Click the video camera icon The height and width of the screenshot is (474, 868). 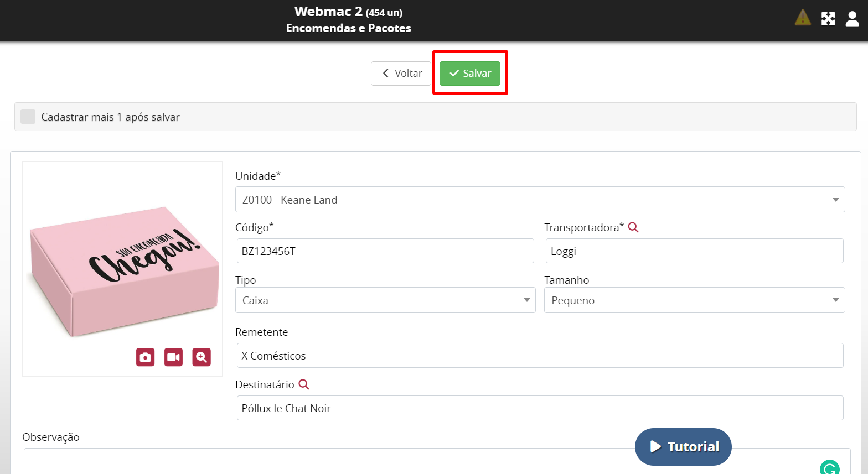click(173, 357)
